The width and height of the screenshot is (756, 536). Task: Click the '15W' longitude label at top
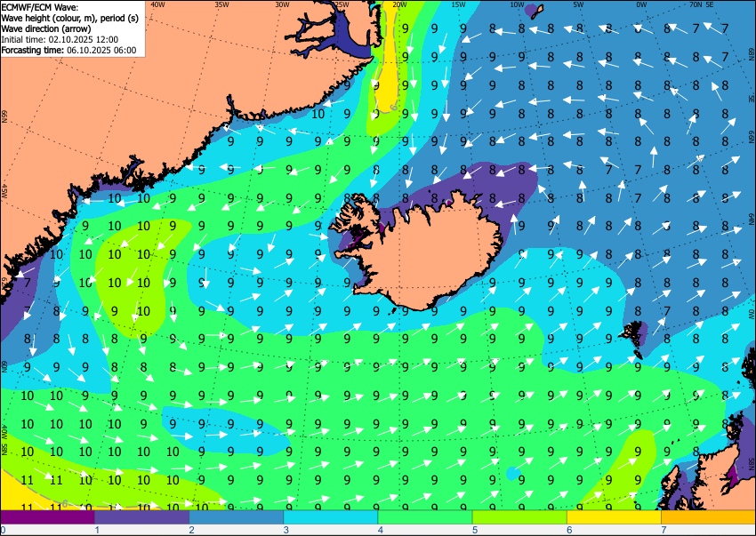click(x=458, y=4)
